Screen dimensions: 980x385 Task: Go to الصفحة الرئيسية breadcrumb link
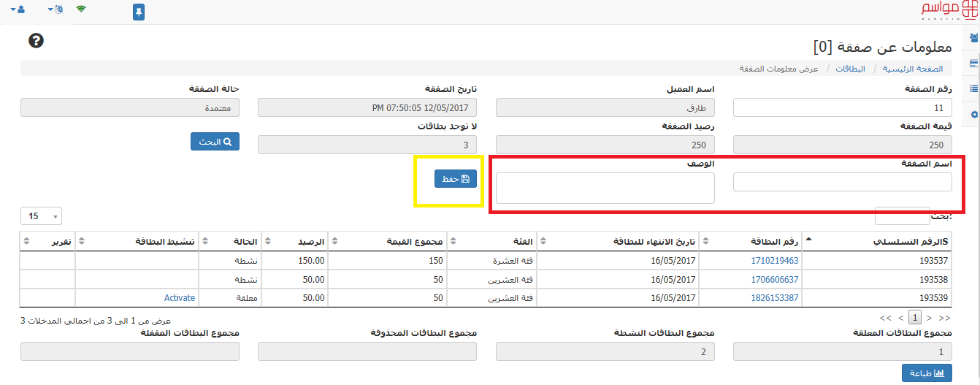914,69
